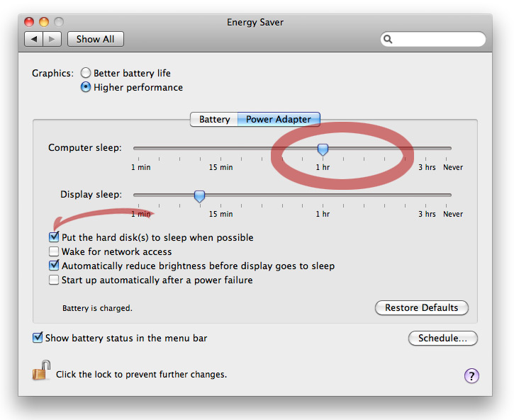Viewport: 514px width, 420px height.
Task: Click the '15 min' label under Computer sleep
Action: pyautogui.click(x=221, y=167)
